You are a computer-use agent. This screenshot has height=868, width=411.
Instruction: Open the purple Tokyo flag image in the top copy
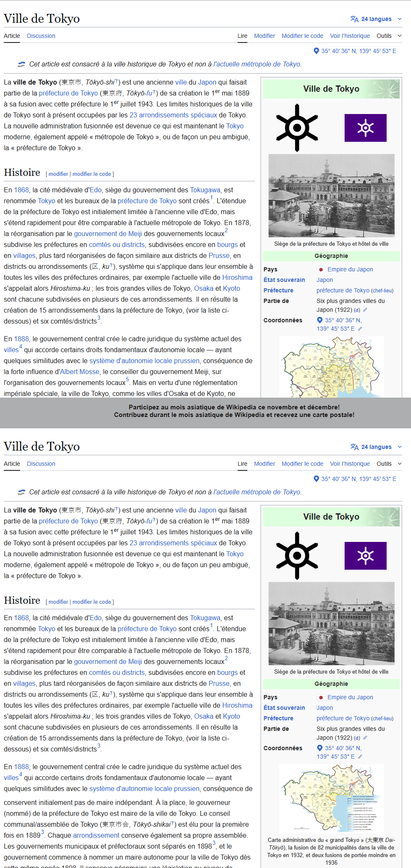click(366, 128)
